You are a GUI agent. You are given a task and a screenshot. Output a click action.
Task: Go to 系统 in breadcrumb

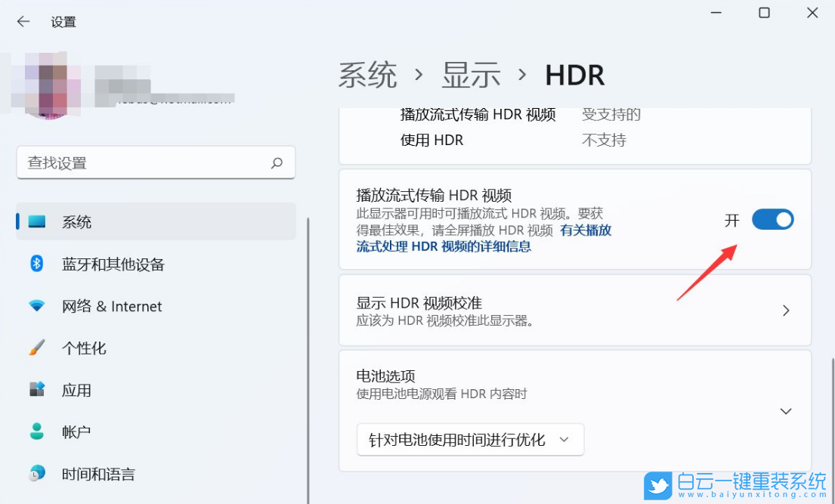click(x=367, y=76)
